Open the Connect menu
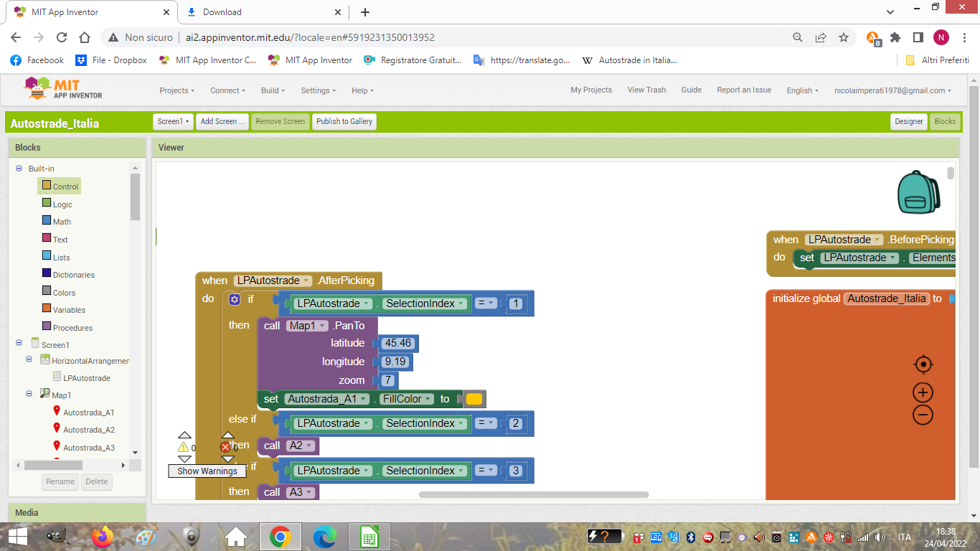 227,90
